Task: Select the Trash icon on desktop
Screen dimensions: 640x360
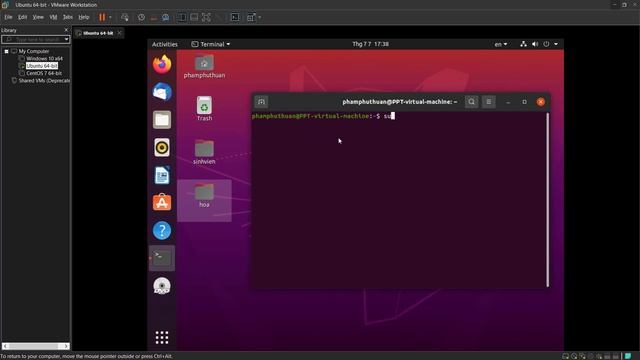Action: coord(204,109)
